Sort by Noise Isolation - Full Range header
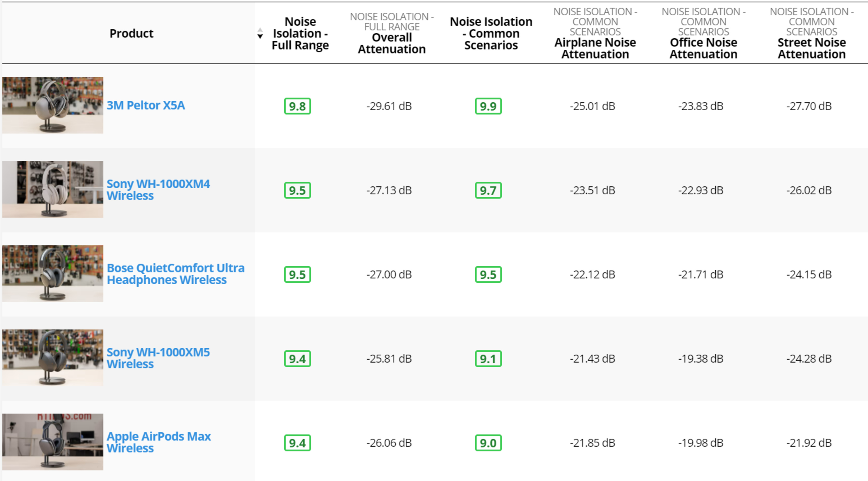 pos(300,33)
